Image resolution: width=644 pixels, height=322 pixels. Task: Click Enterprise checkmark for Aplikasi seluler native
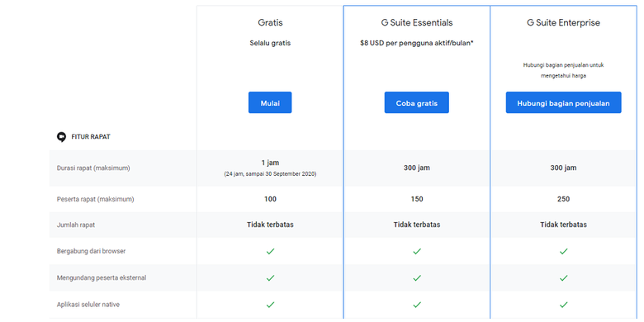click(x=563, y=305)
